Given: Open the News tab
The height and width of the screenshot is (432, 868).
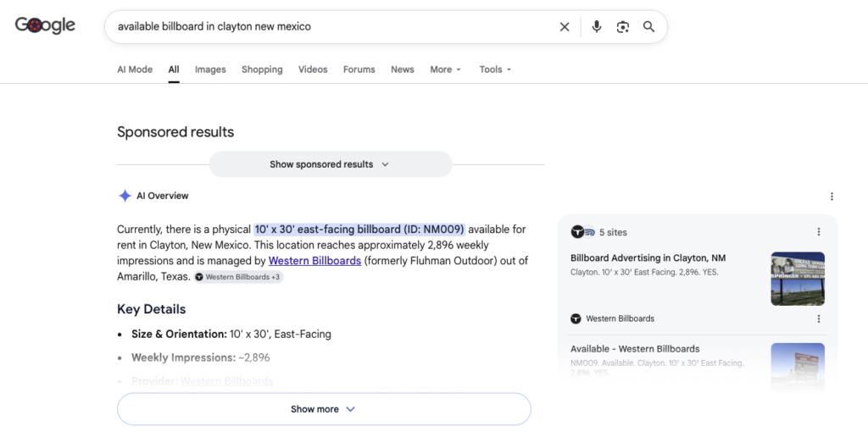Looking at the screenshot, I should [x=403, y=69].
